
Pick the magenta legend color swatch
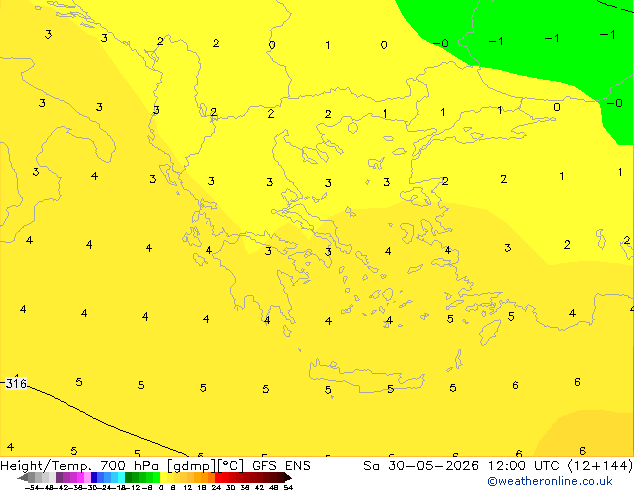pos(80,477)
